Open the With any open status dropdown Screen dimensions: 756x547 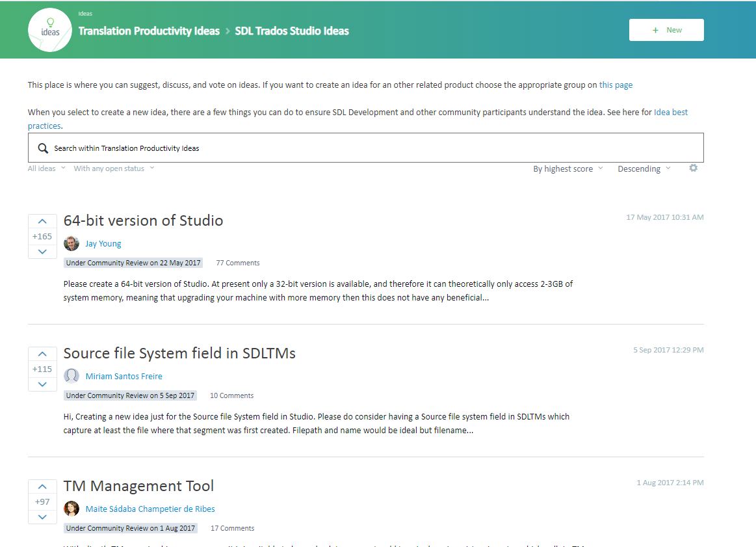pos(114,168)
